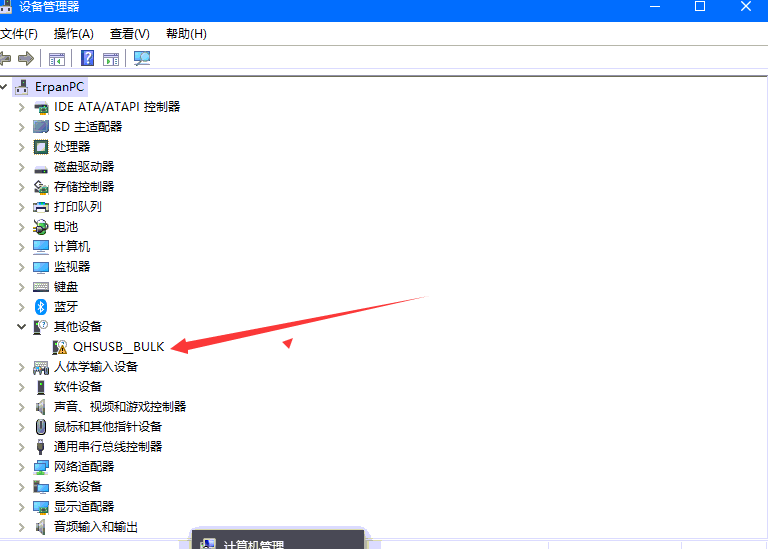Select the ErpanPC root label
Viewport: 768px width, 549px height.
pyautogui.click(x=60, y=87)
